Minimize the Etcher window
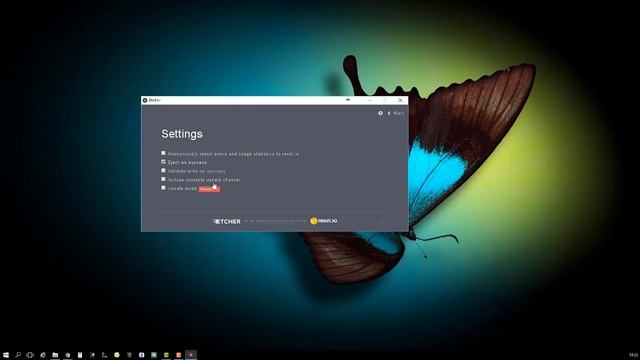This screenshot has height=360, width=640. pos(370,100)
